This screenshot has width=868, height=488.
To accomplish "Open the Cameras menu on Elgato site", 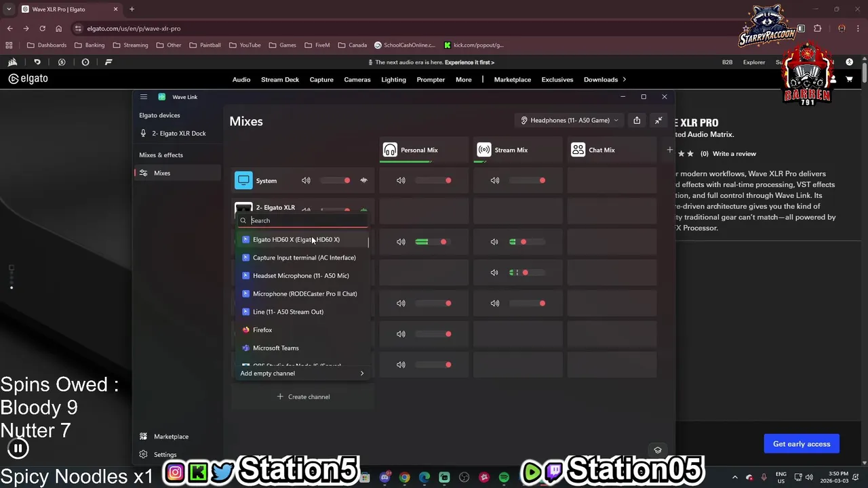I will coord(357,79).
